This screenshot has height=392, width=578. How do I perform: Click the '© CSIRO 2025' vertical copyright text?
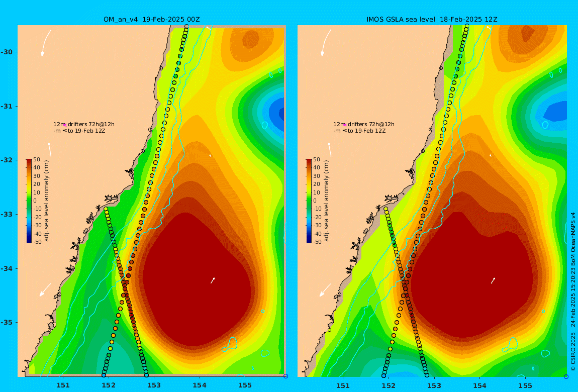[573, 352]
